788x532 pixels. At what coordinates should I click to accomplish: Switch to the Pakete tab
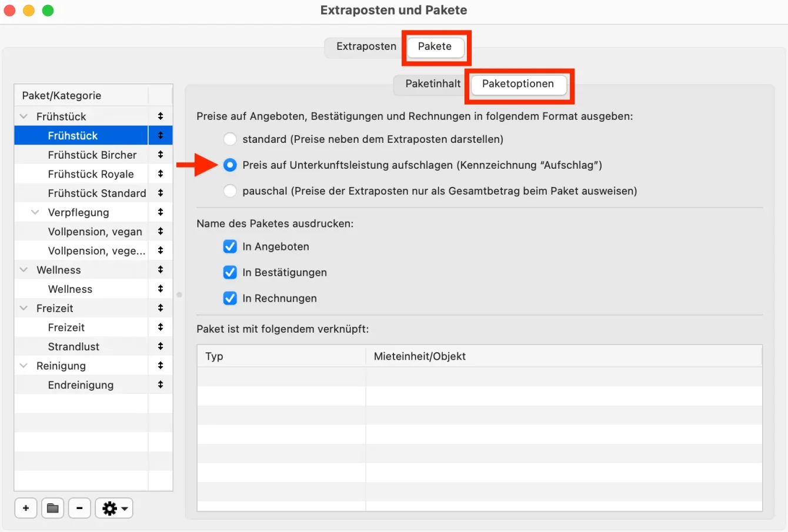click(435, 46)
